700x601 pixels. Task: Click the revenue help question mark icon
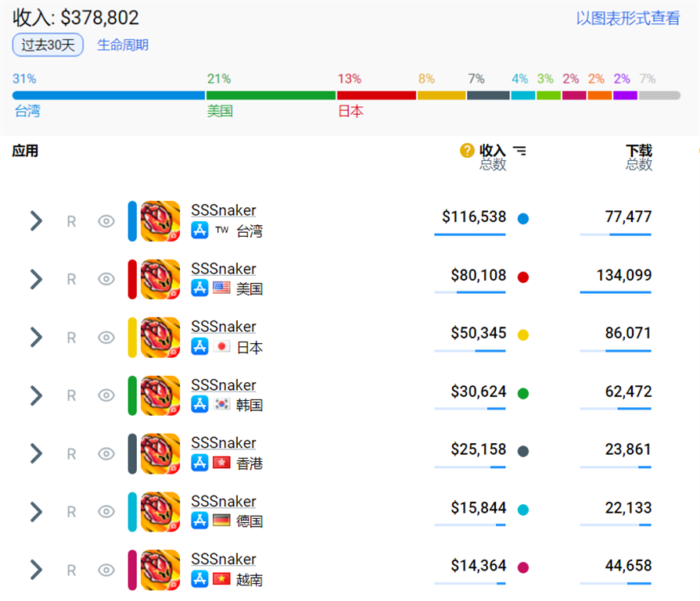point(467,151)
